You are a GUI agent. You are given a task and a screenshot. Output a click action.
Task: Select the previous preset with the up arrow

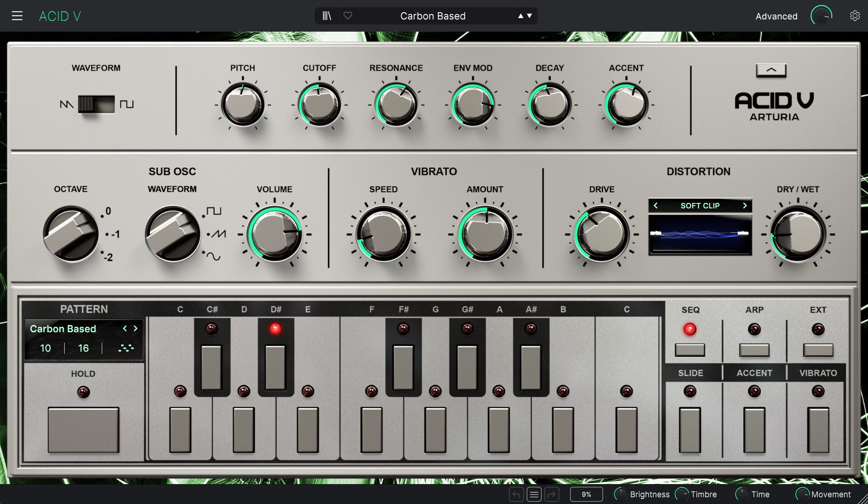click(x=521, y=16)
